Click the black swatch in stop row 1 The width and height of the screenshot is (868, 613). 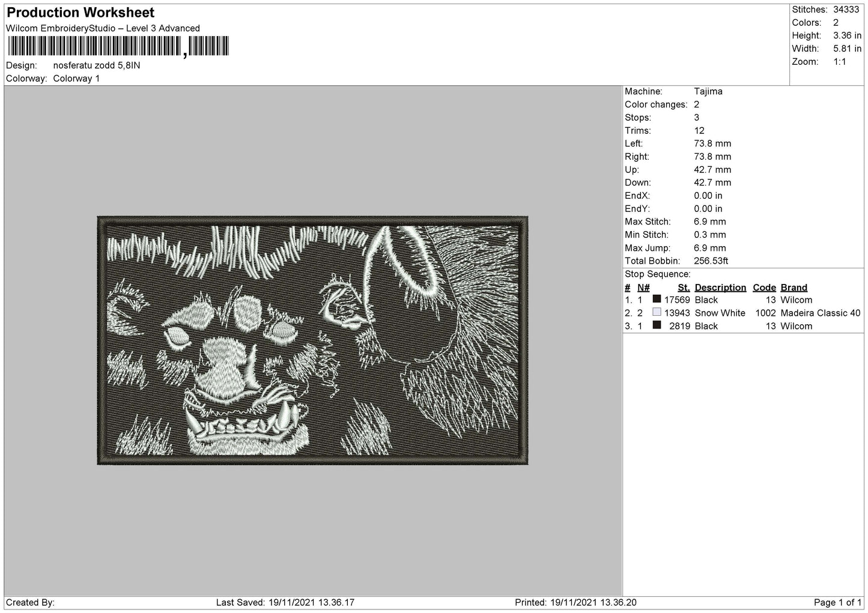tap(657, 299)
